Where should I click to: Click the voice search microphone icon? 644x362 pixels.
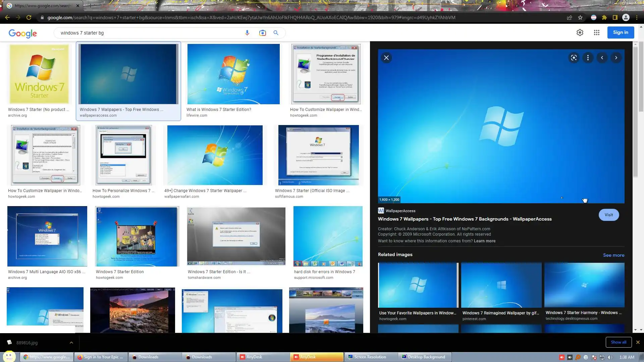pos(247,33)
